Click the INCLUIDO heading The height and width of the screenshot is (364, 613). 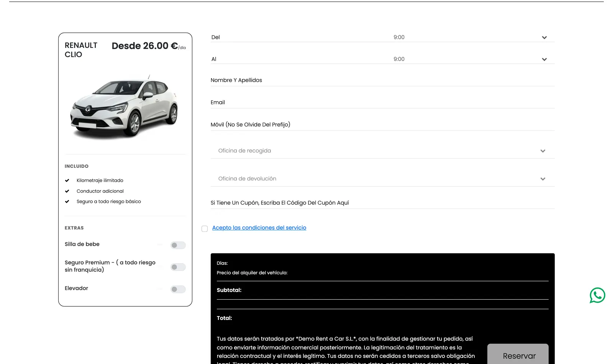pyautogui.click(x=77, y=166)
